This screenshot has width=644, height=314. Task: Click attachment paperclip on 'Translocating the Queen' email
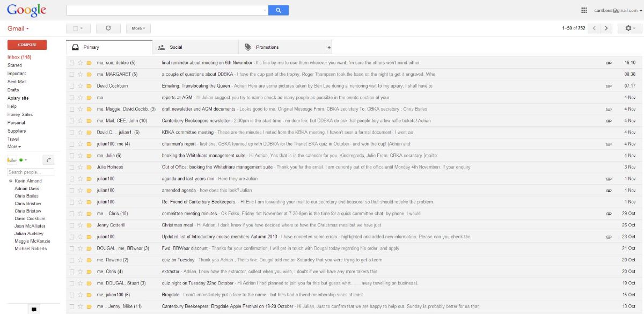[x=609, y=86]
